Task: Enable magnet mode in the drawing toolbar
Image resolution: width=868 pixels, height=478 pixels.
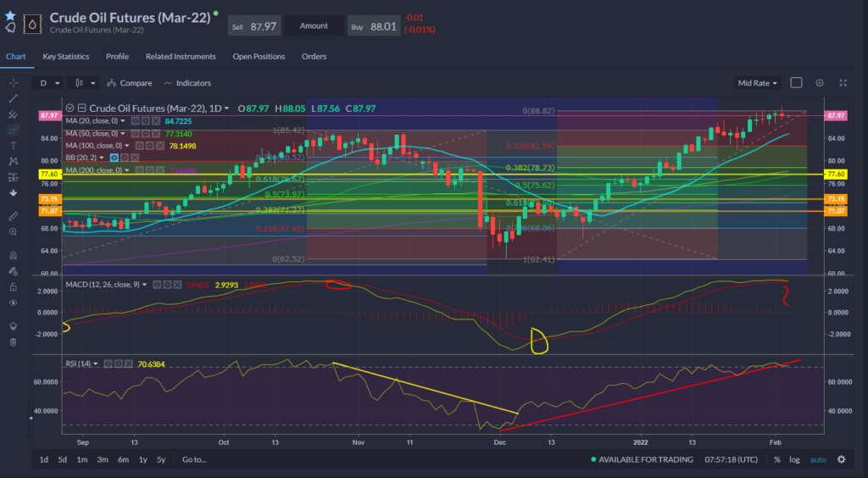Action: 13,255
